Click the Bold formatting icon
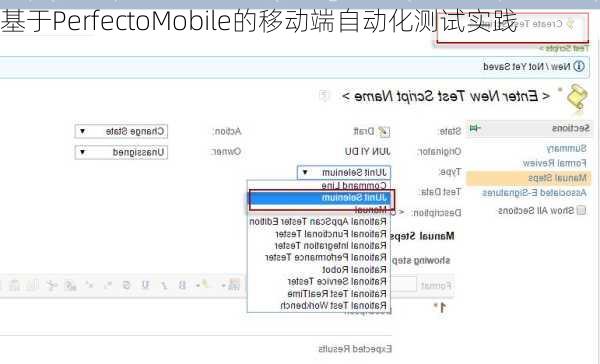The width and height of the screenshot is (600, 364). point(182,285)
